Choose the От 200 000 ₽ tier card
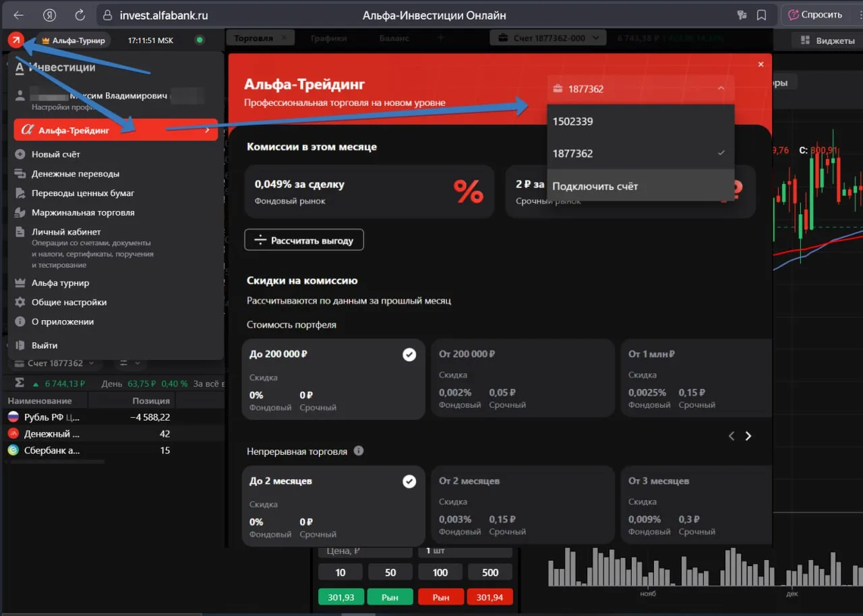This screenshot has width=863, height=616. (x=523, y=379)
